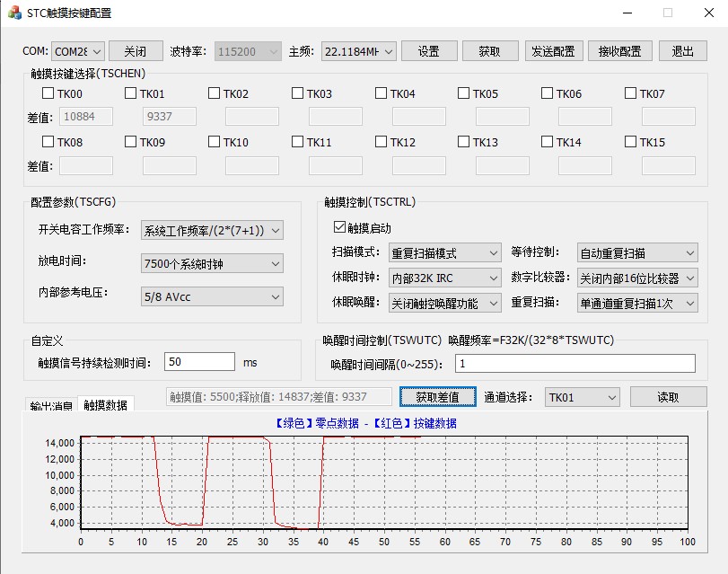Image resolution: width=728 pixels, height=574 pixels.
Task: Enable the TK00 touch key checkbox
Action: (x=48, y=93)
